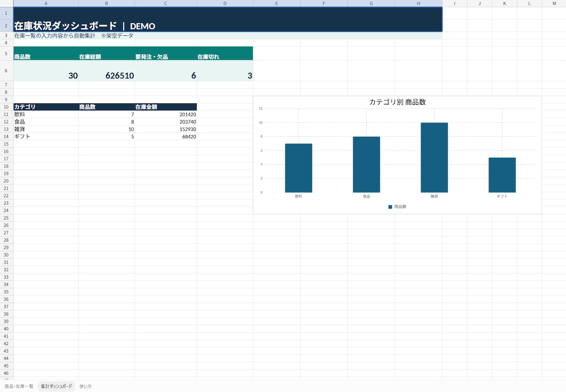566x392 pixels.
Task: Select column B header
Action: pyautogui.click(x=107, y=3)
